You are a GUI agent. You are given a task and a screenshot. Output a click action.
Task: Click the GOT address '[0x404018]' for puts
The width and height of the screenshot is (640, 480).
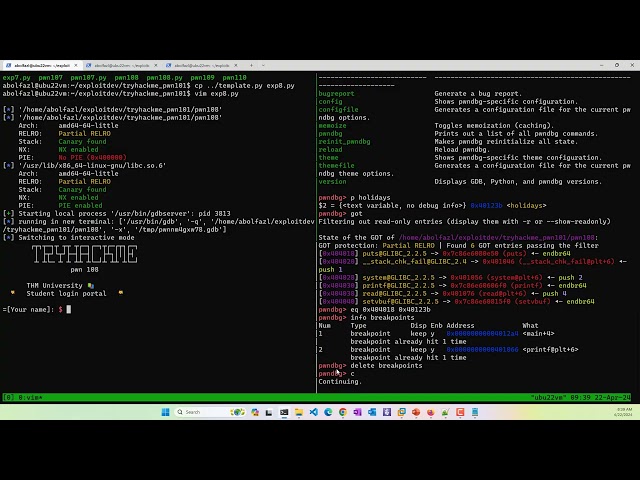pyautogui.click(x=338, y=253)
